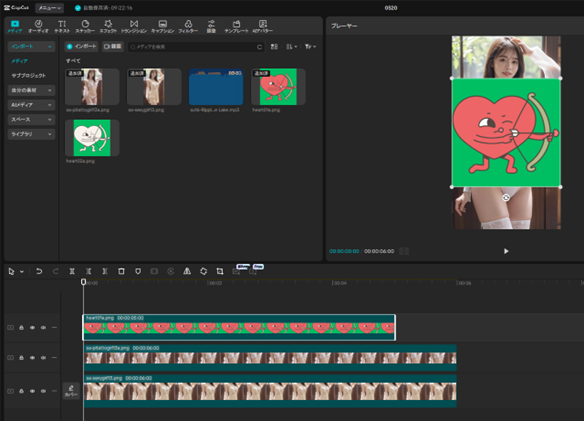
Task: Click the compare icon next to timecode
Action: pyautogui.click(x=404, y=251)
